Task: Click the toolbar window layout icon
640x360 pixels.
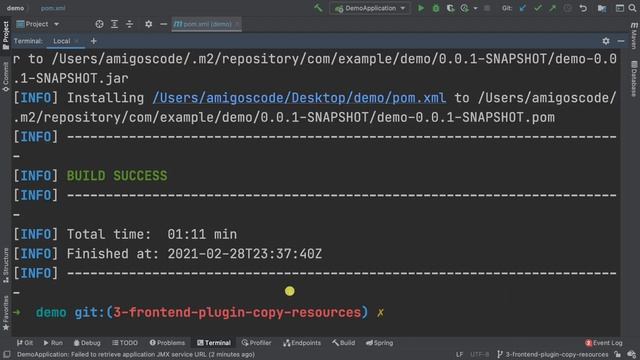Action: click(620, 8)
